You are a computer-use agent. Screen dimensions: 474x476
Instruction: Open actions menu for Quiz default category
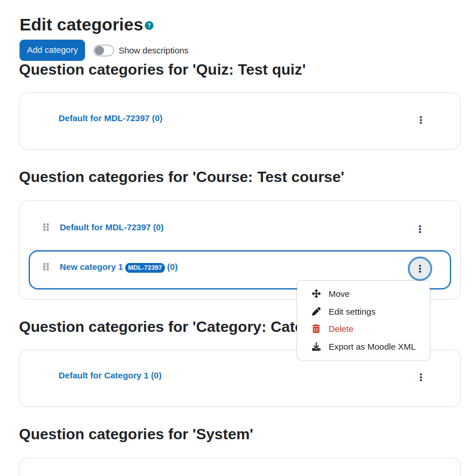(421, 120)
